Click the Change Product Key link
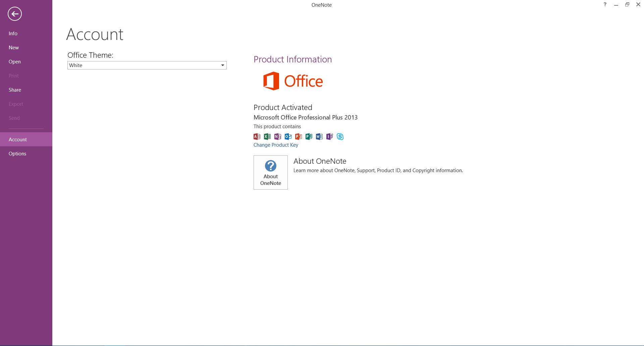644x346 pixels. [x=276, y=145]
